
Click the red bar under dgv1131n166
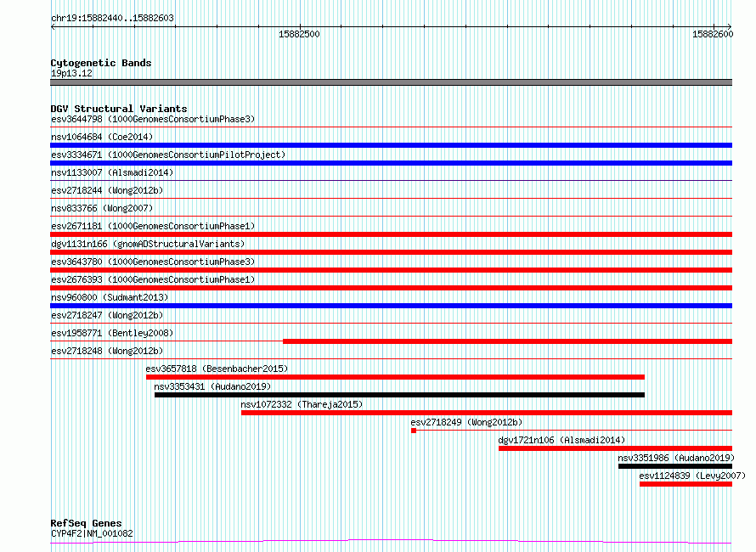[391, 252]
